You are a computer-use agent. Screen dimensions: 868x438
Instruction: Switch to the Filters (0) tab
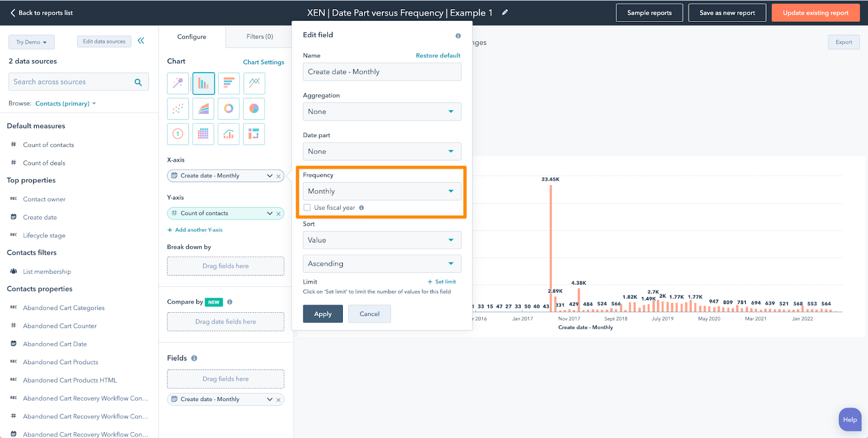coord(259,37)
